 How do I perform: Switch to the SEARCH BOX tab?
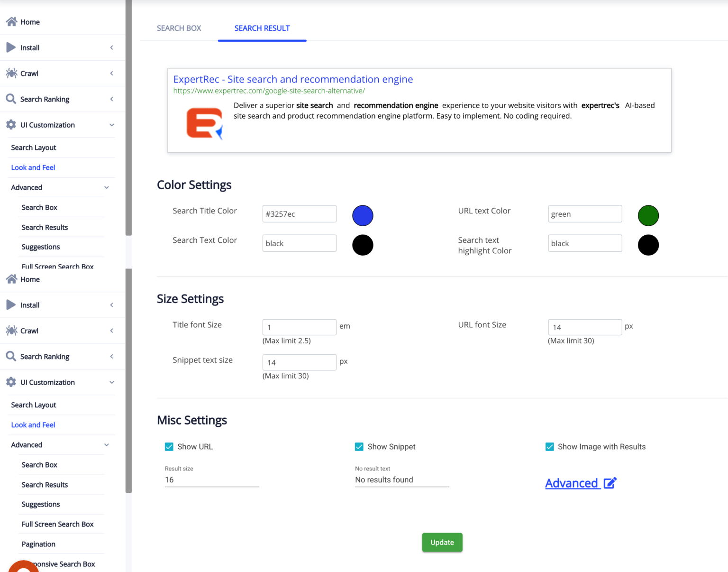[179, 28]
